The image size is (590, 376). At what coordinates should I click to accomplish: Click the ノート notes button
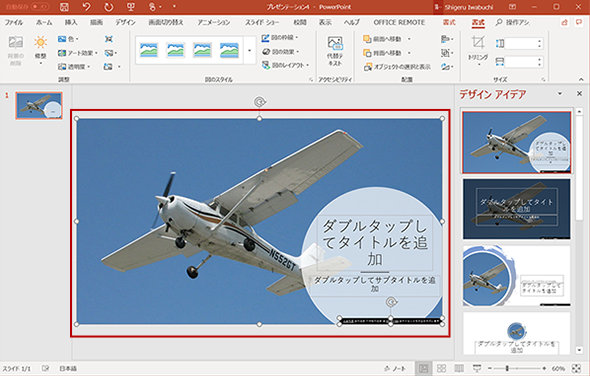395,368
